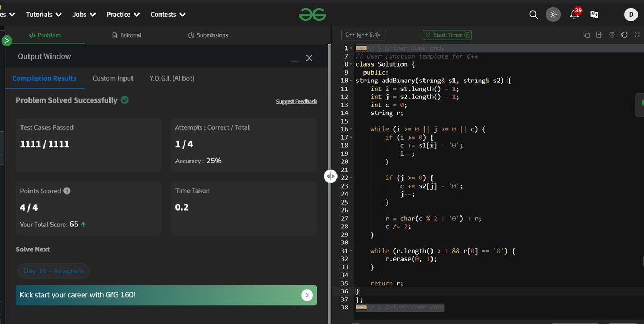Open the Y.O.G.I. (AI Bot) tab
Image resolution: width=644 pixels, height=324 pixels.
click(172, 78)
